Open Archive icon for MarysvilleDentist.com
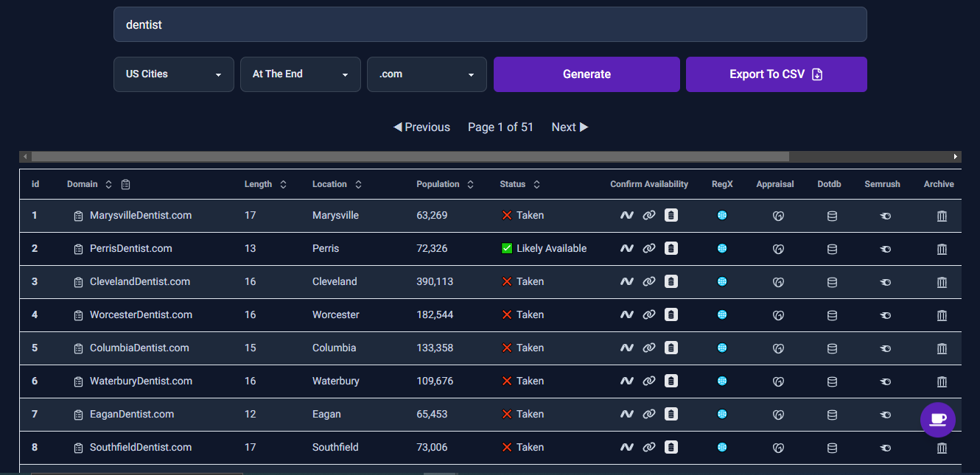 click(942, 216)
